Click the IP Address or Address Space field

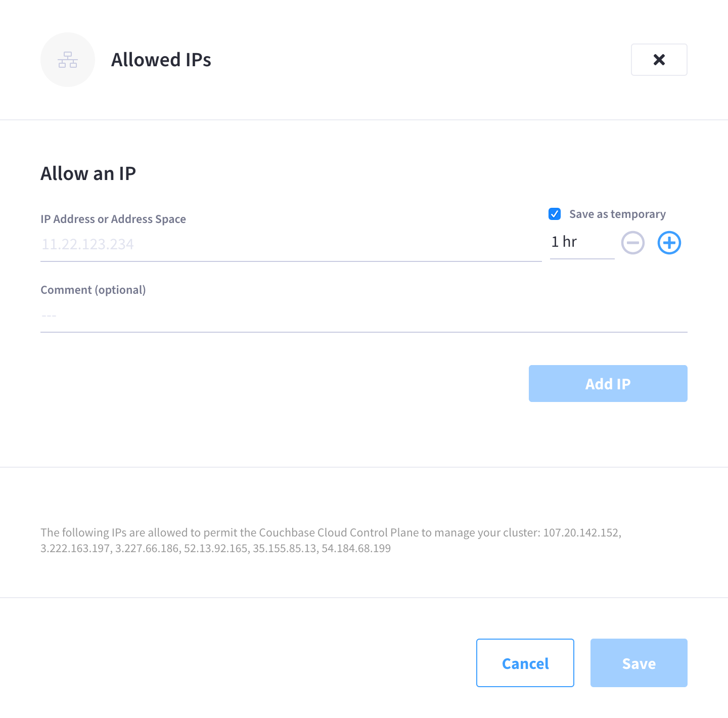(291, 244)
